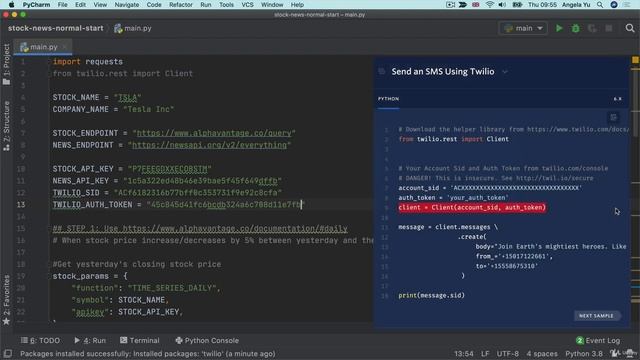Image resolution: width=640 pixels, height=360 pixels.
Task: Click the newsapi.org/v2/everything URL in code
Action: 209,145
